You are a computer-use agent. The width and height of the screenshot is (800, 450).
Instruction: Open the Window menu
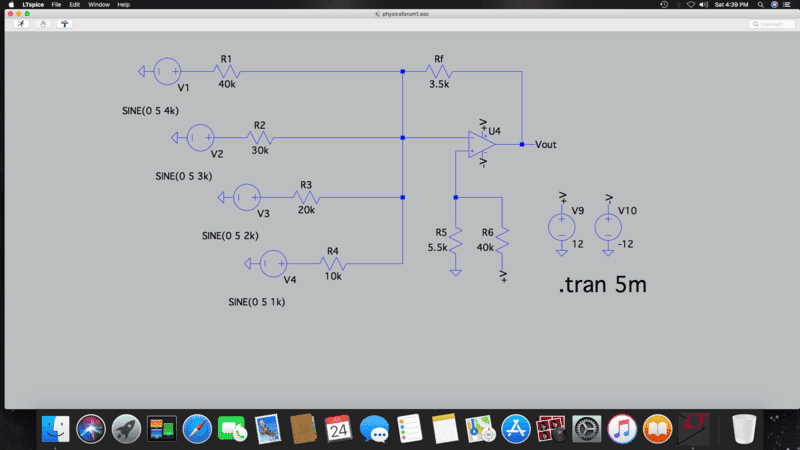point(99,5)
